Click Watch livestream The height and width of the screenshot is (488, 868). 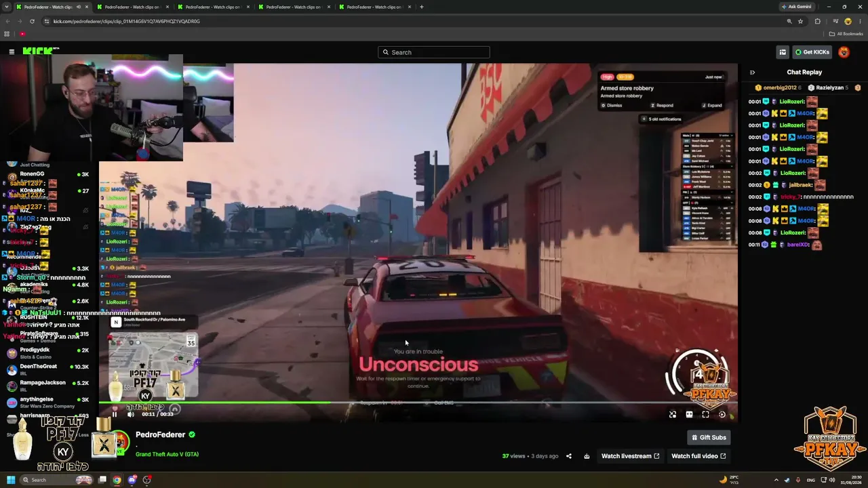point(630,456)
